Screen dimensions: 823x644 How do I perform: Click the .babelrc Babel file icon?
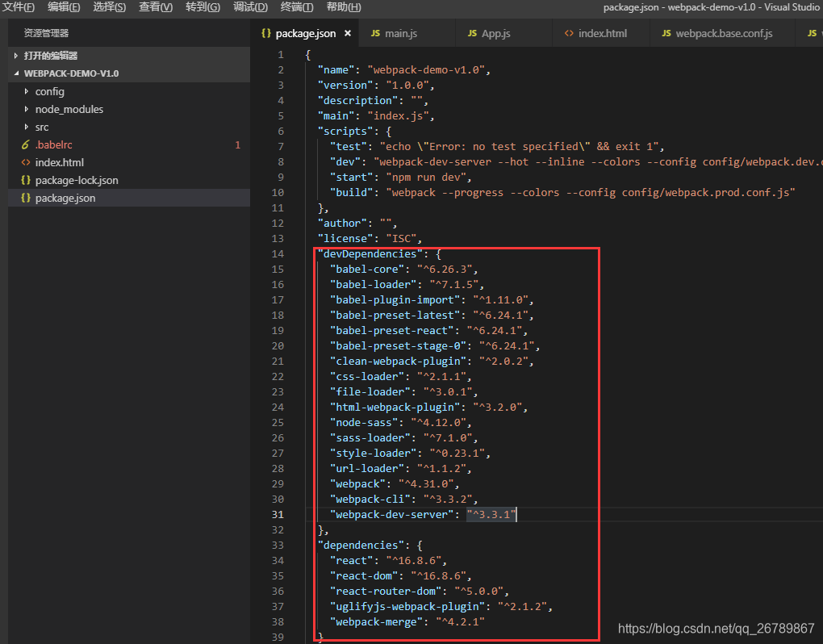tap(25, 144)
